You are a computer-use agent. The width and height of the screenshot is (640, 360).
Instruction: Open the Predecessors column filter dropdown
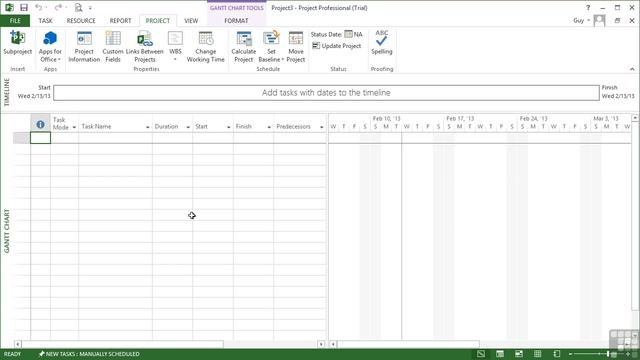pyautogui.click(x=322, y=127)
